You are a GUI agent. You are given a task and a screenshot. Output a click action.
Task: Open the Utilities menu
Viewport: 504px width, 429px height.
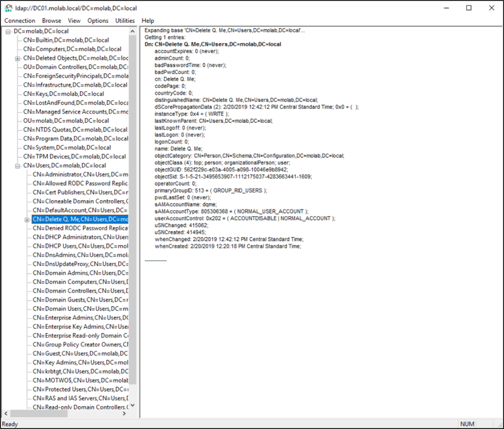click(x=125, y=21)
